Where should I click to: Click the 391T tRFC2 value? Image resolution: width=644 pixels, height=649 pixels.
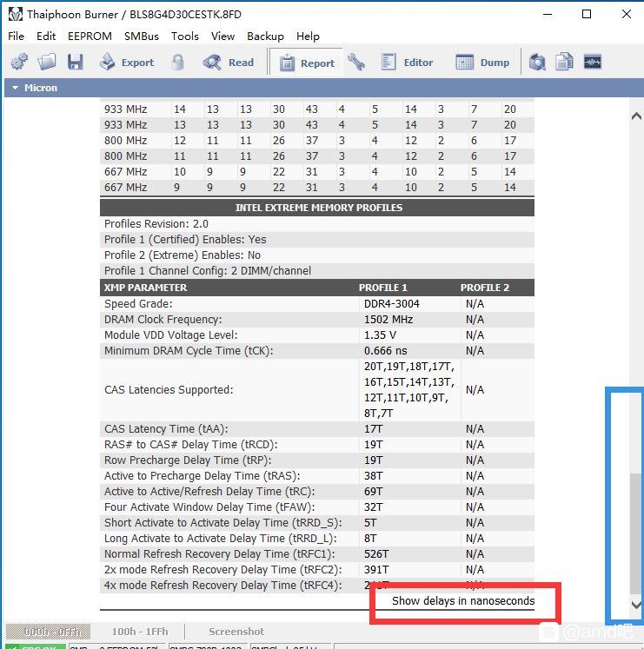[376, 570]
